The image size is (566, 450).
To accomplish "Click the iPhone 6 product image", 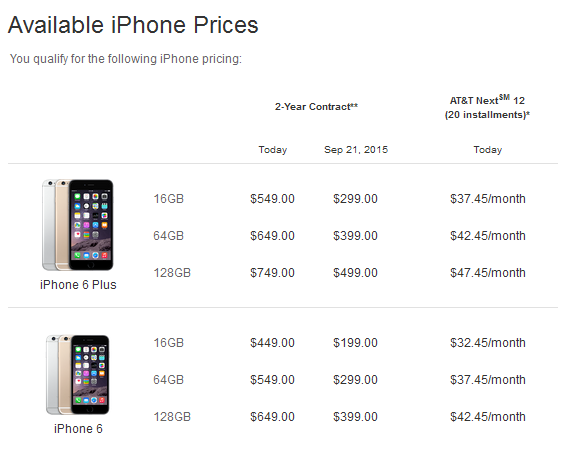I will [x=78, y=374].
